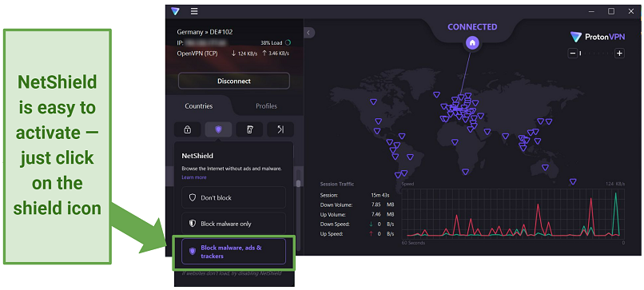Click the OpenVPN (TCP) protocol label
Screen dimensions: 644x290
coord(197,54)
